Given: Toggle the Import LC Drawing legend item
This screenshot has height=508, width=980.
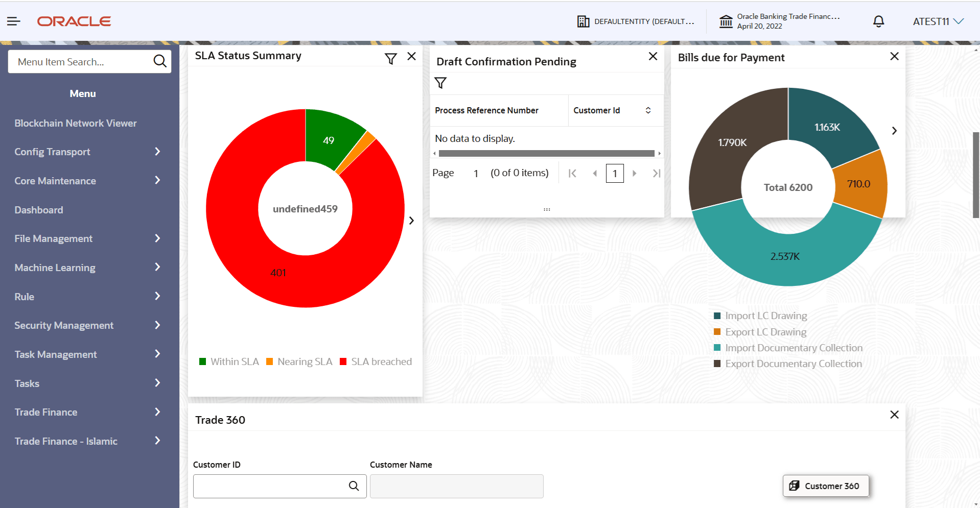Looking at the screenshot, I should pos(760,316).
